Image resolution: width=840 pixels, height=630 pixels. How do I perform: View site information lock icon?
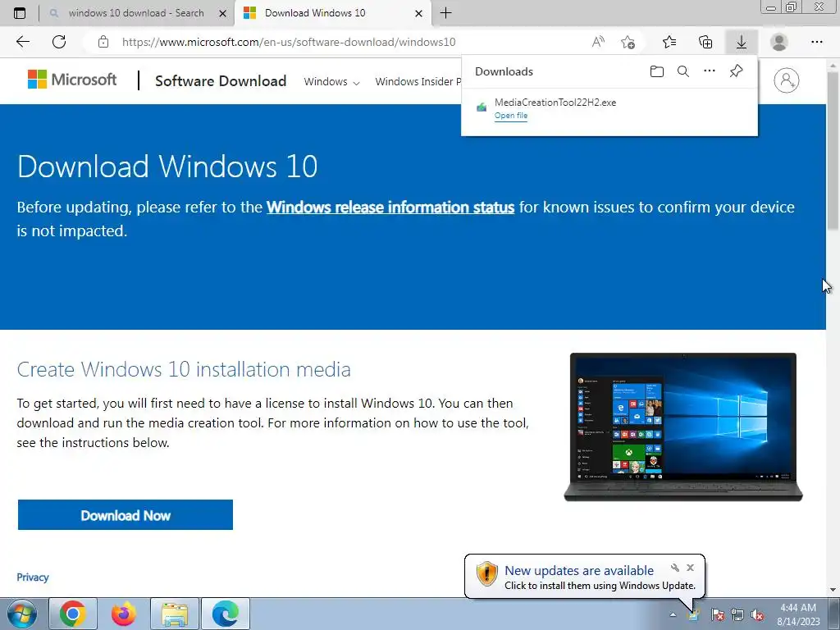pos(103,42)
